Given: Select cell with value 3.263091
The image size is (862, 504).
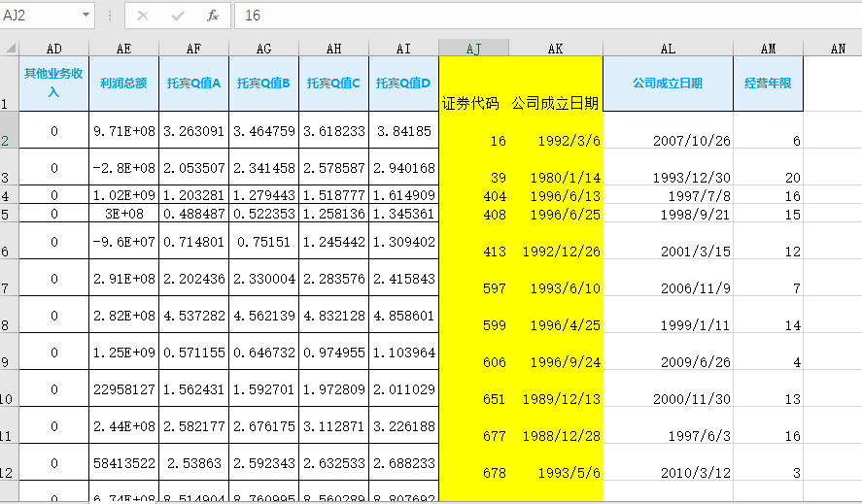Looking at the screenshot, I should coord(193,130).
